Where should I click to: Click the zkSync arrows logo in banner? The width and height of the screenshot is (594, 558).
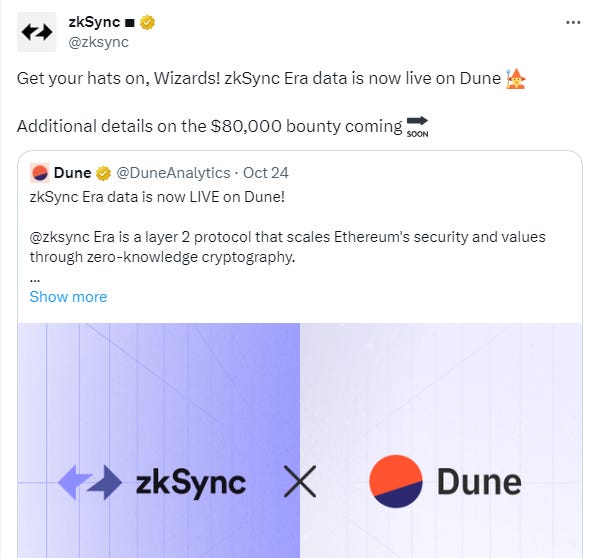(x=90, y=482)
